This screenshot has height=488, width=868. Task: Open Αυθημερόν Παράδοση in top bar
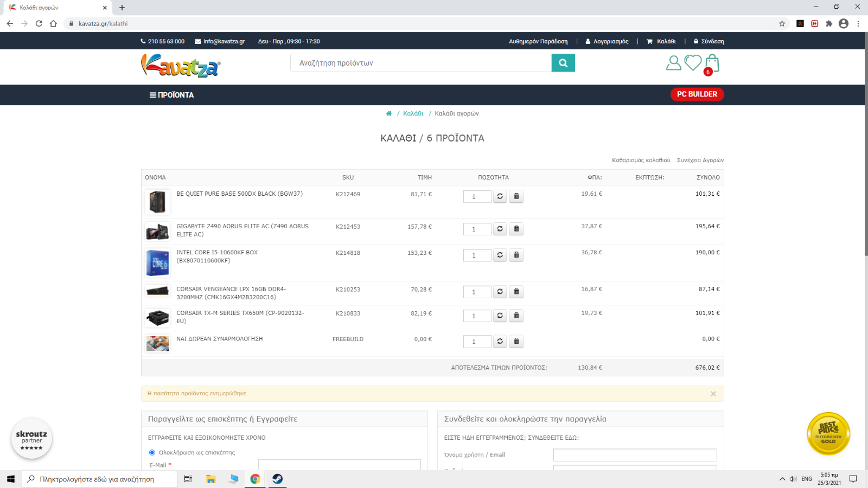[538, 41]
